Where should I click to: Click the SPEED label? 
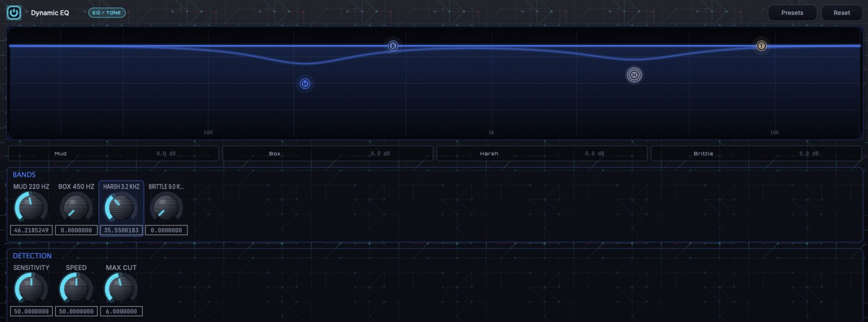[x=76, y=268]
